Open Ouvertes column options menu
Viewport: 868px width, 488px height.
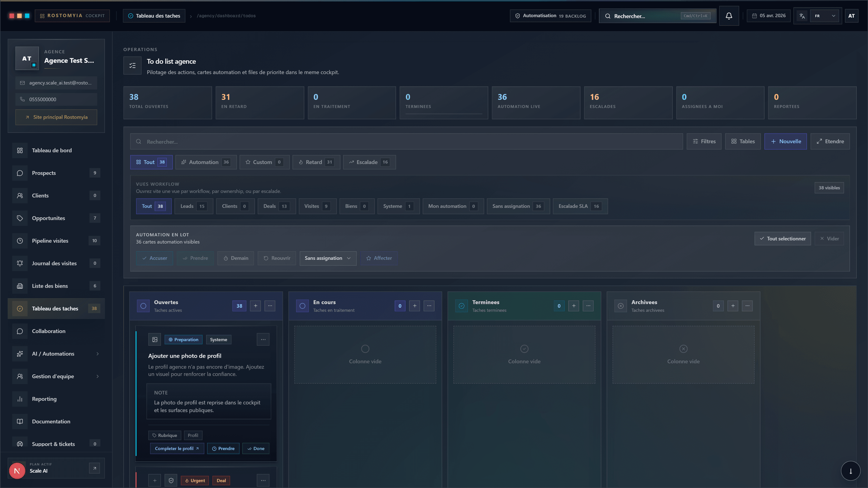[x=270, y=306]
